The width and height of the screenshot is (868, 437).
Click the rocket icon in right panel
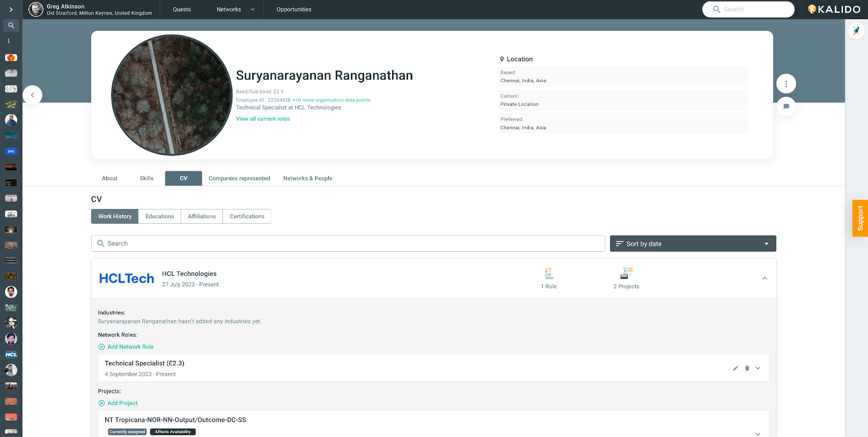pos(856,31)
